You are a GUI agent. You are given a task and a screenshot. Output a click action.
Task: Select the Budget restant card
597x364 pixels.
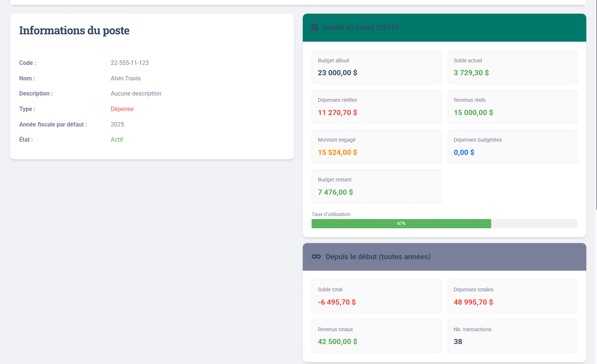[376, 187]
